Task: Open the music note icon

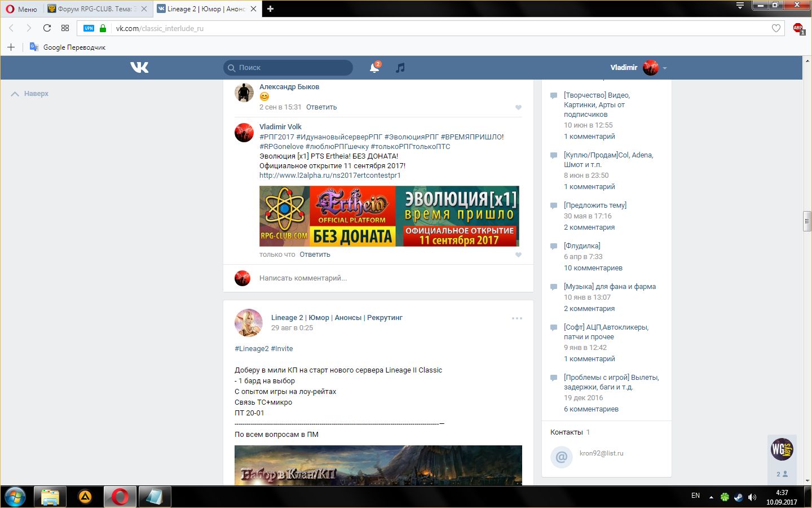Action: pos(400,68)
